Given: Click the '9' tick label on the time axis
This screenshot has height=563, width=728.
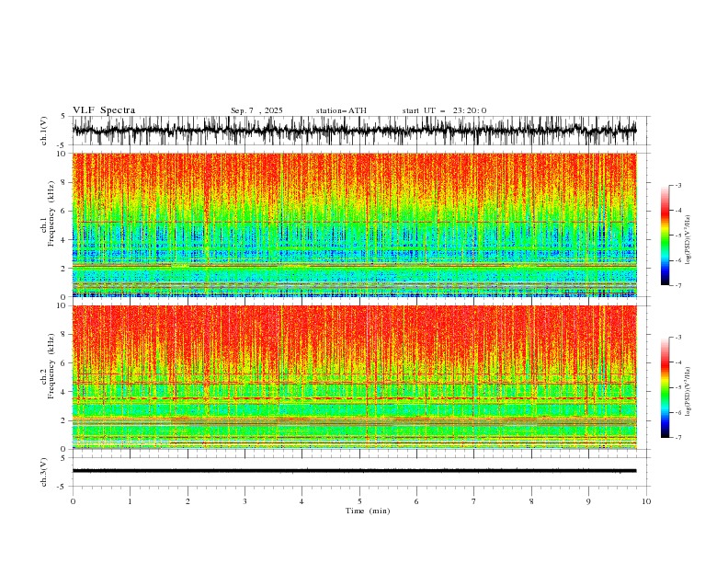Looking at the screenshot, I should (588, 501).
